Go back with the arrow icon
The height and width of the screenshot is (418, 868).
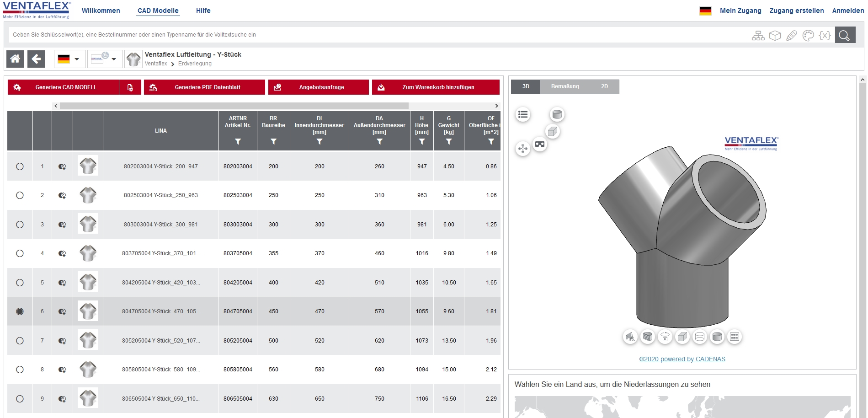point(36,59)
